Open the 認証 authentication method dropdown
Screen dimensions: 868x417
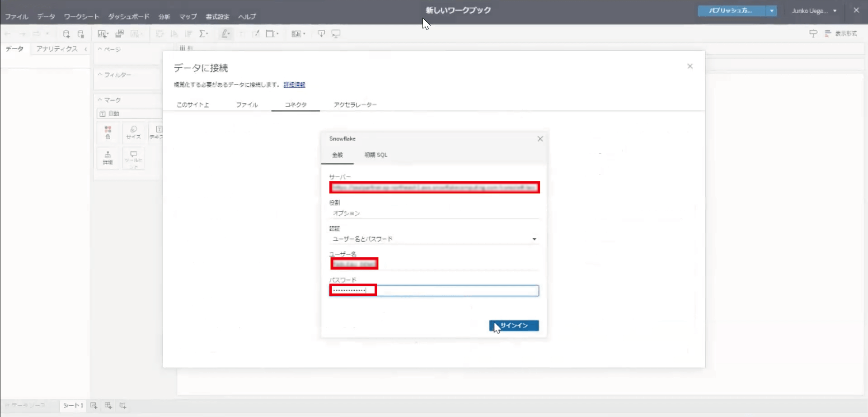[434, 239]
